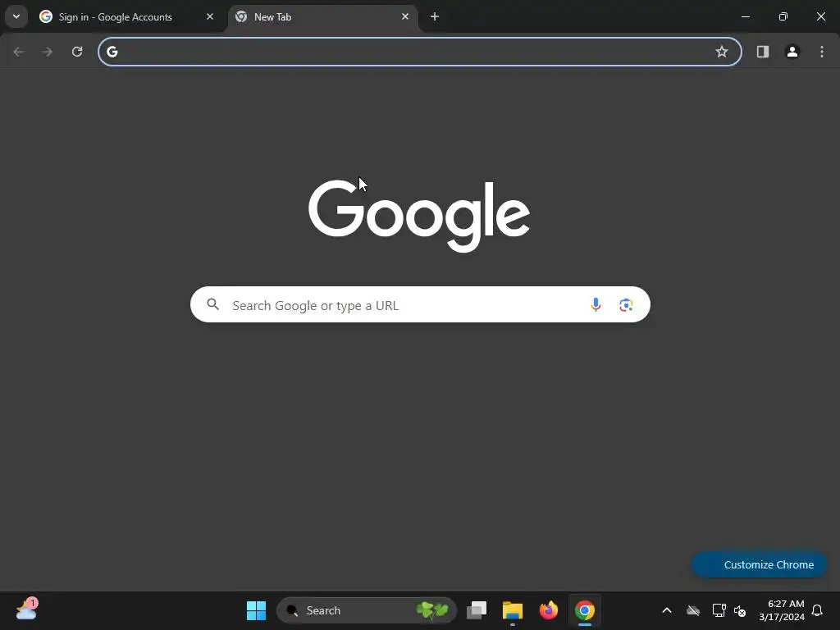840x630 pixels.
Task: Minimize the Chrome window
Action: [x=745, y=16]
